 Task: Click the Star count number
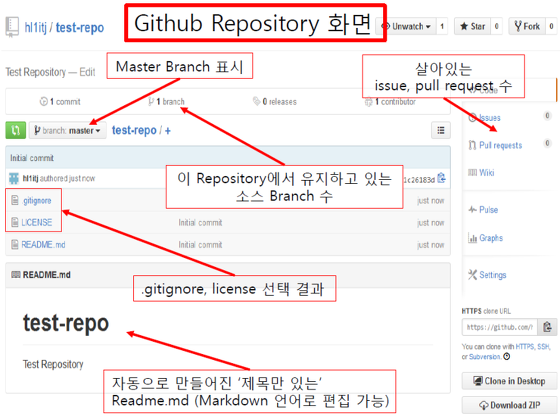tap(496, 26)
